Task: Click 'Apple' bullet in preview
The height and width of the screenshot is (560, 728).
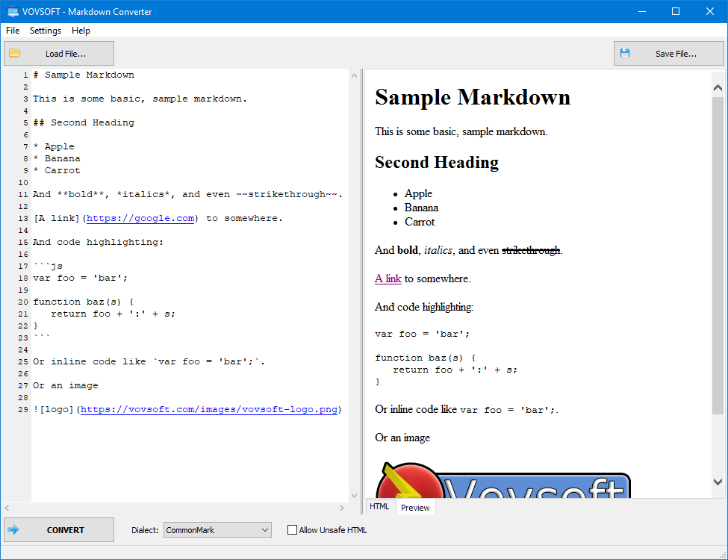Action: pyautogui.click(x=418, y=193)
